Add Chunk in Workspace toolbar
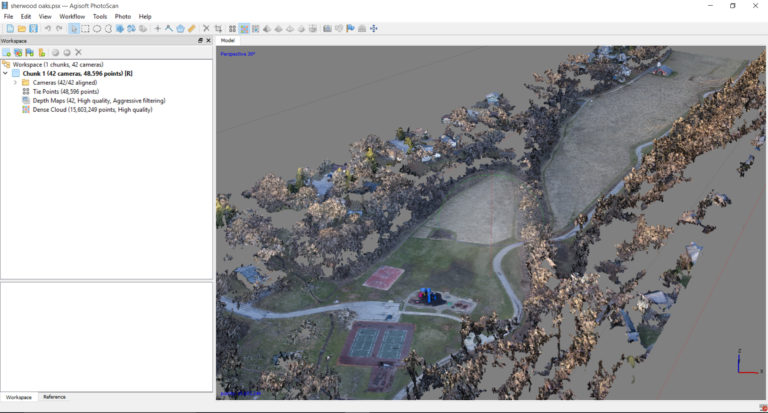This screenshot has height=413, width=768. (6, 52)
